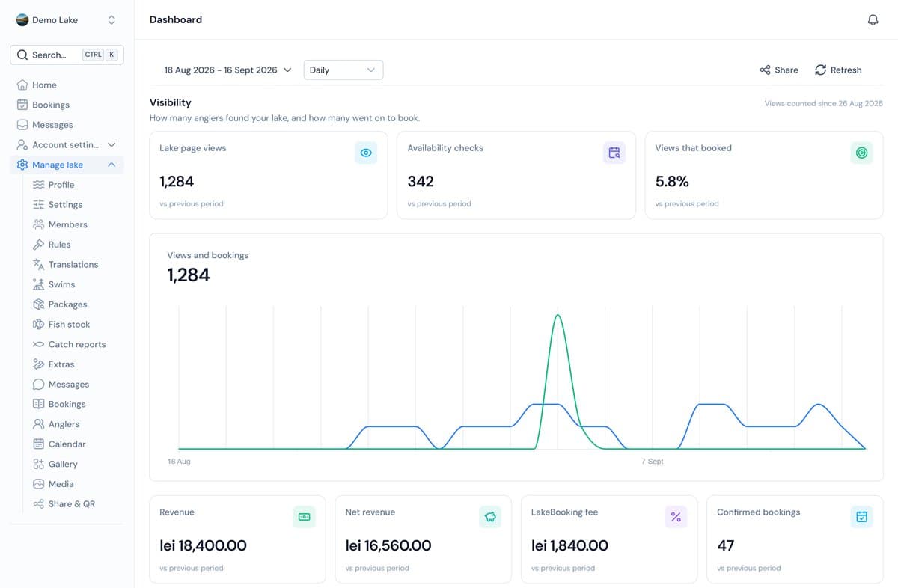Viewport: 898px width, 588px height.
Task: Click the Refresh button label
Action: [846, 70]
